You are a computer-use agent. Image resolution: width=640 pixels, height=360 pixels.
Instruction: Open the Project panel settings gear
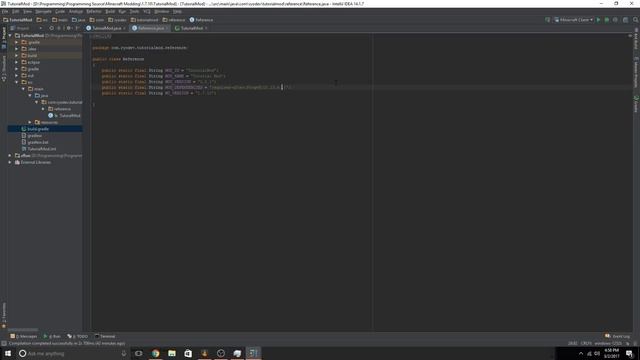click(69, 28)
